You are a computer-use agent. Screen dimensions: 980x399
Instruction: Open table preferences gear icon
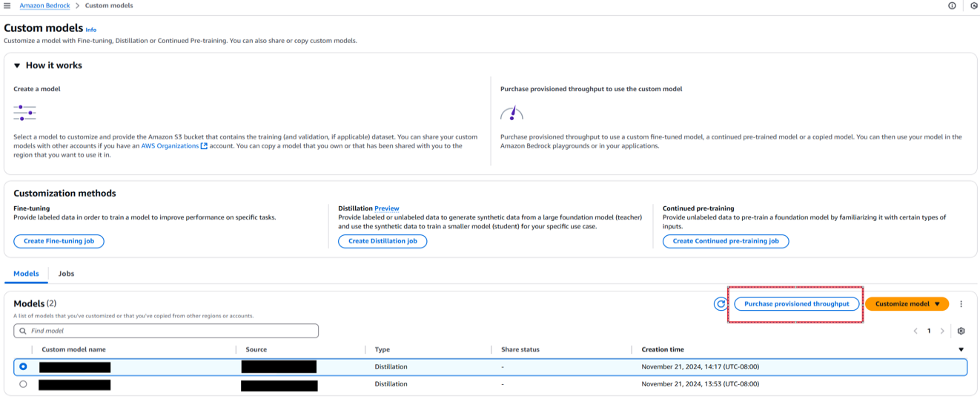click(x=961, y=332)
